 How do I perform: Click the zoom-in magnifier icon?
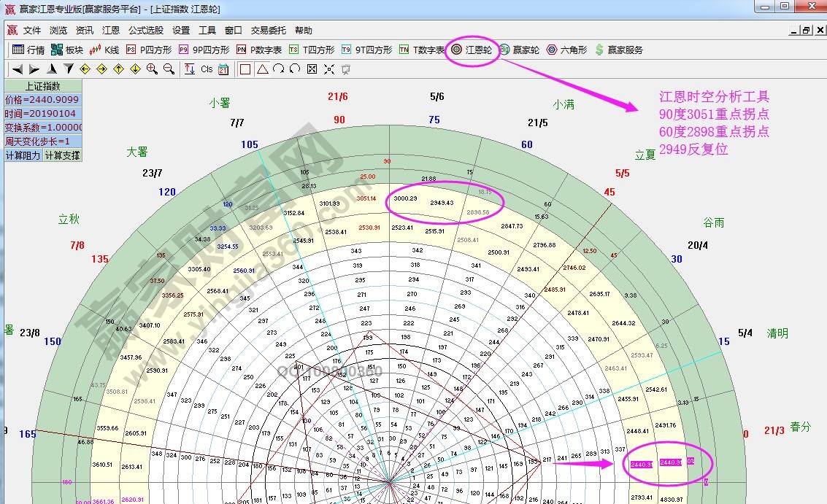[151, 69]
